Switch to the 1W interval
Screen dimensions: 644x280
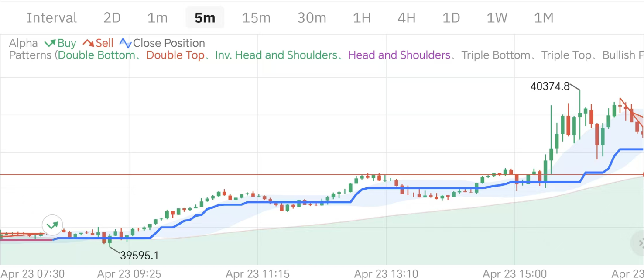pos(497,18)
